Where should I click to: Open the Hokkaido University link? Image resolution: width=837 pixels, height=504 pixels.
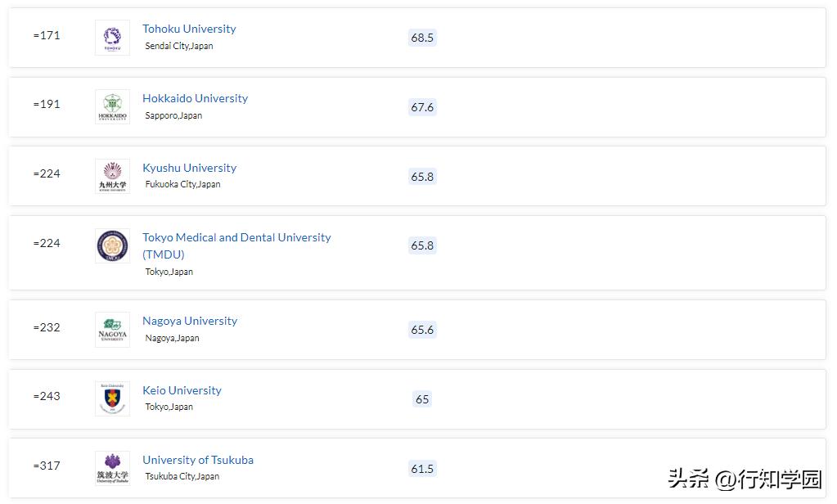tap(195, 98)
